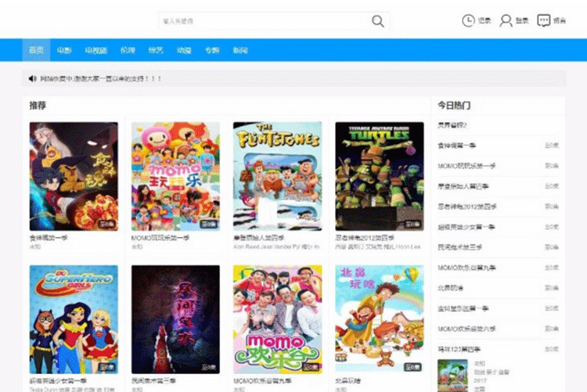Click the speaker announcement icon
The width and height of the screenshot is (587, 392).
click(x=33, y=78)
